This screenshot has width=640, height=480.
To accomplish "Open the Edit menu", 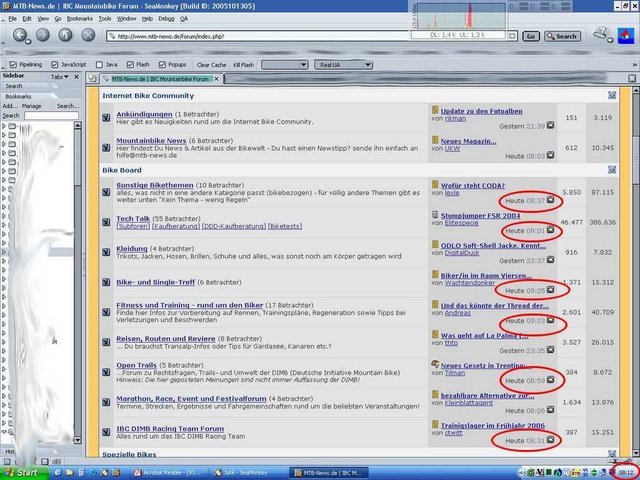I will click(x=27, y=19).
